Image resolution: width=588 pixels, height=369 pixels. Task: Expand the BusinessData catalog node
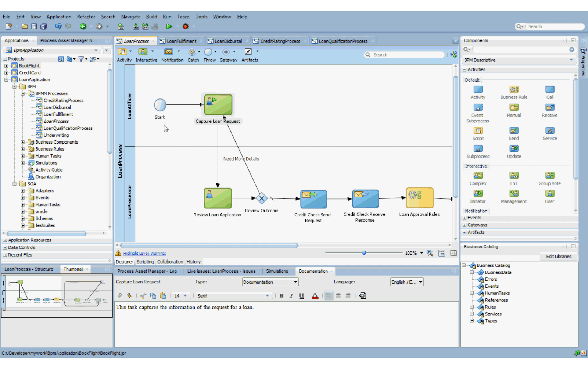[x=472, y=272]
